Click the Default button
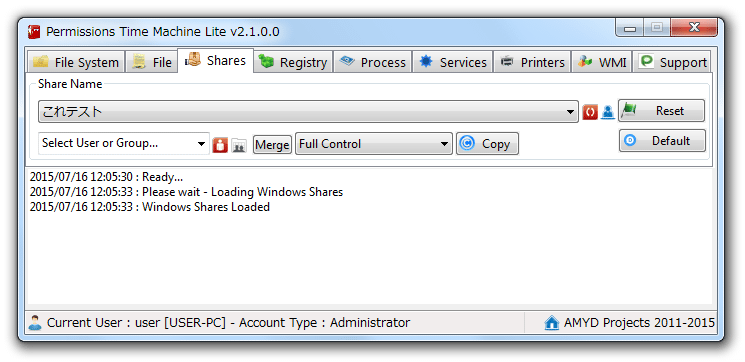 coord(662,141)
